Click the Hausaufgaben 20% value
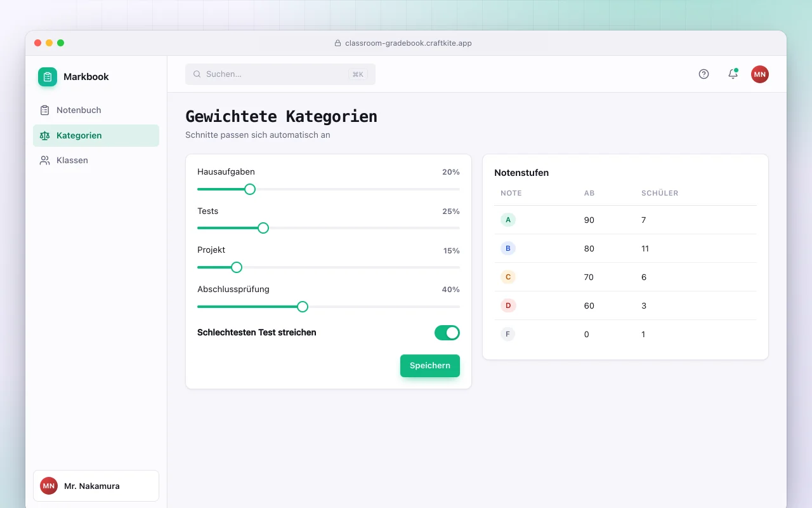 (451, 172)
